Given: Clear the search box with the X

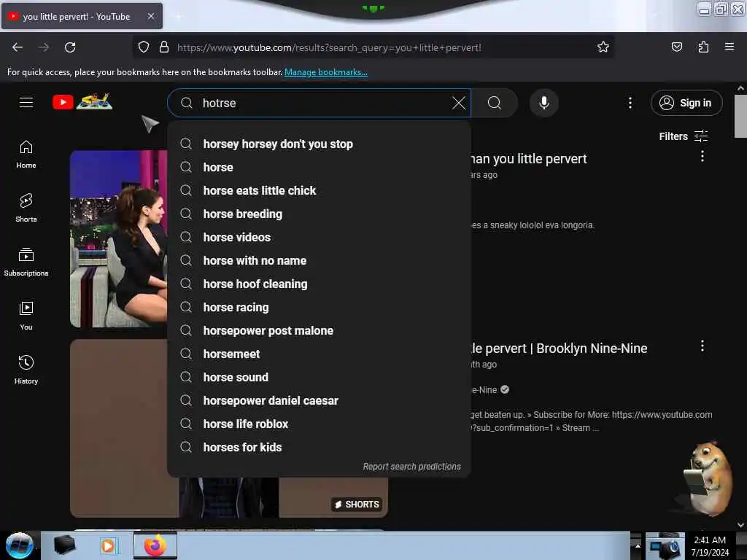Looking at the screenshot, I should (x=458, y=103).
